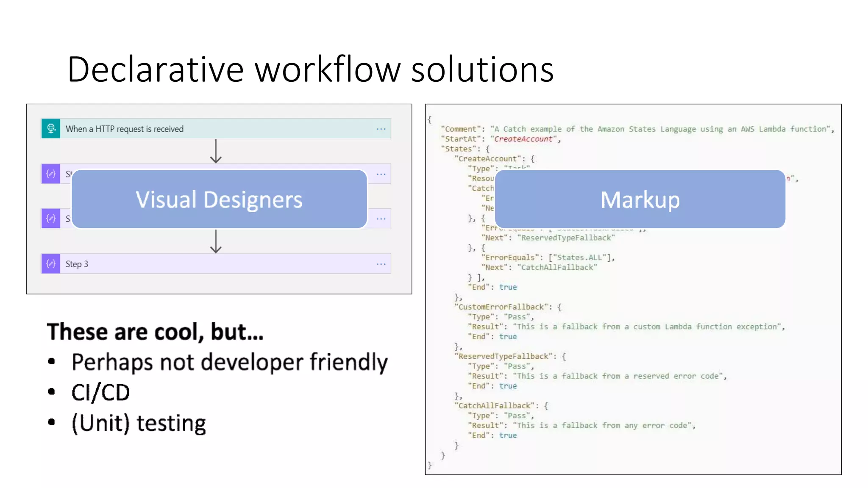Open the ellipsis menu on the HTTP request trigger

click(x=381, y=129)
